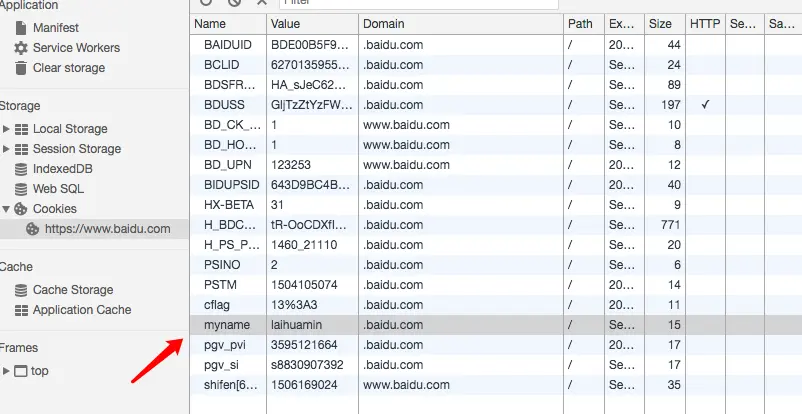This screenshot has height=414, width=802.
Task: Click the Service Workers gear icon
Action: 21,48
